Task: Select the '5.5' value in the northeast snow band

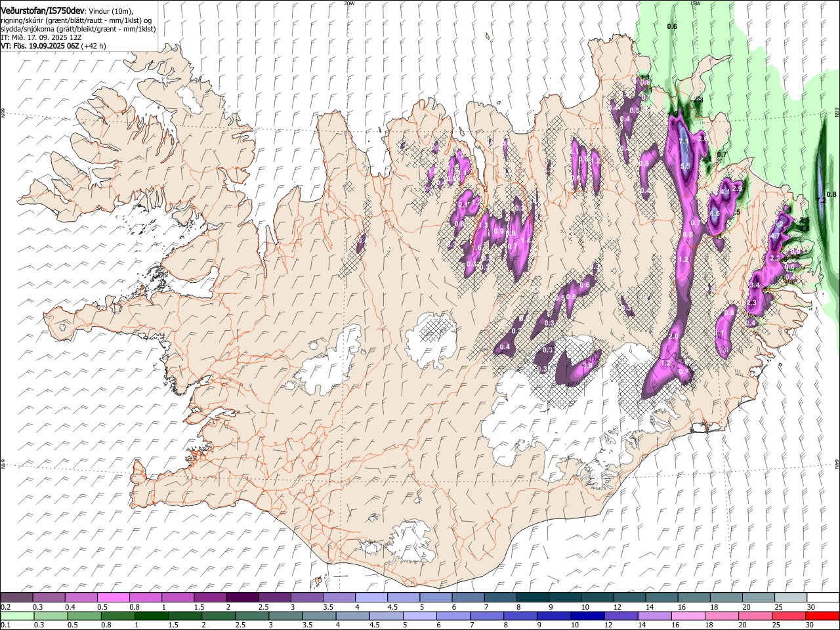Action: point(685,166)
